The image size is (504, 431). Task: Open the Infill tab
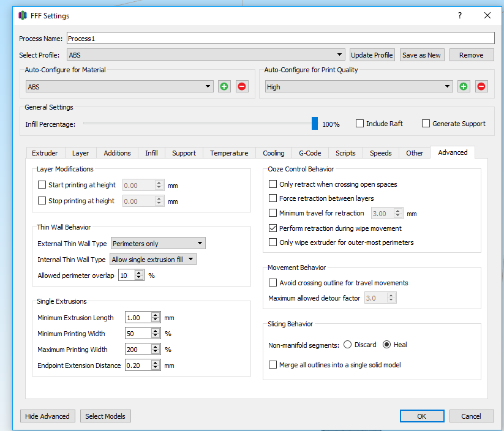point(151,153)
